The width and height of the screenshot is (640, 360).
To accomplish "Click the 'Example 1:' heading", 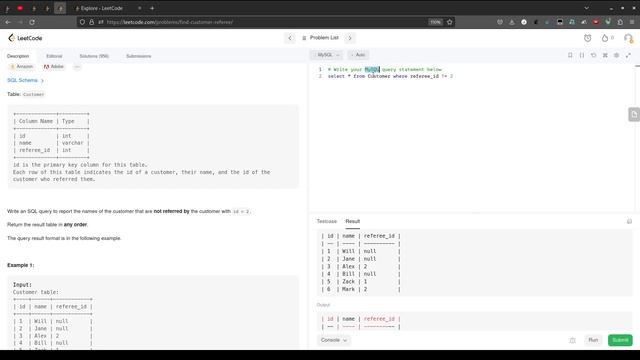I will (20, 265).
